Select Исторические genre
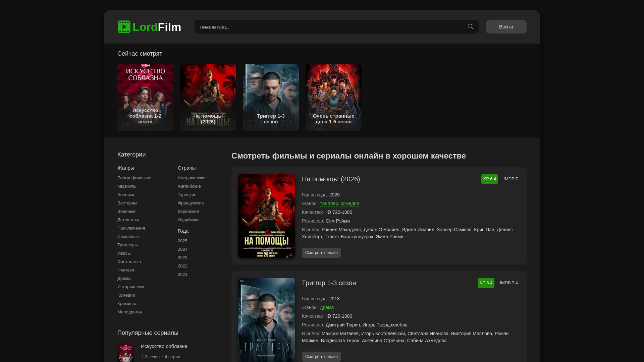Screen dimensions: 644x362 tap(131, 287)
